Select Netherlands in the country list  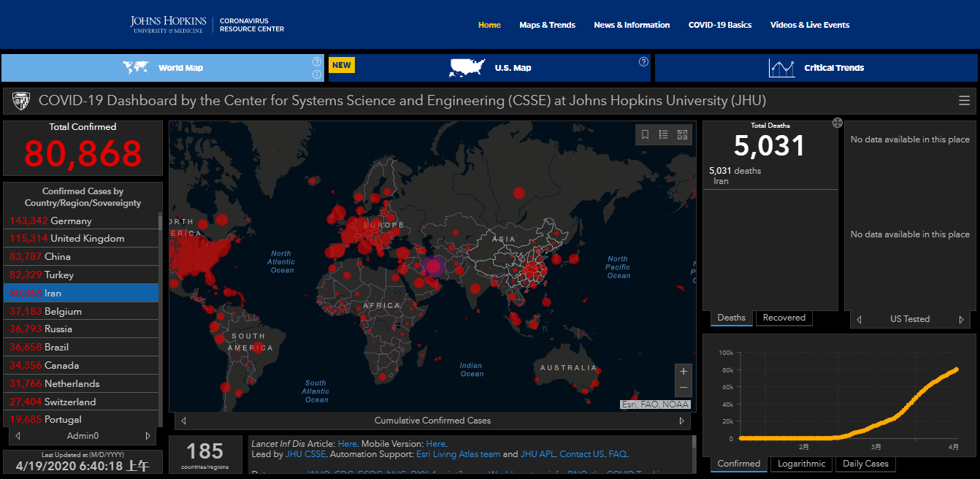(x=81, y=383)
